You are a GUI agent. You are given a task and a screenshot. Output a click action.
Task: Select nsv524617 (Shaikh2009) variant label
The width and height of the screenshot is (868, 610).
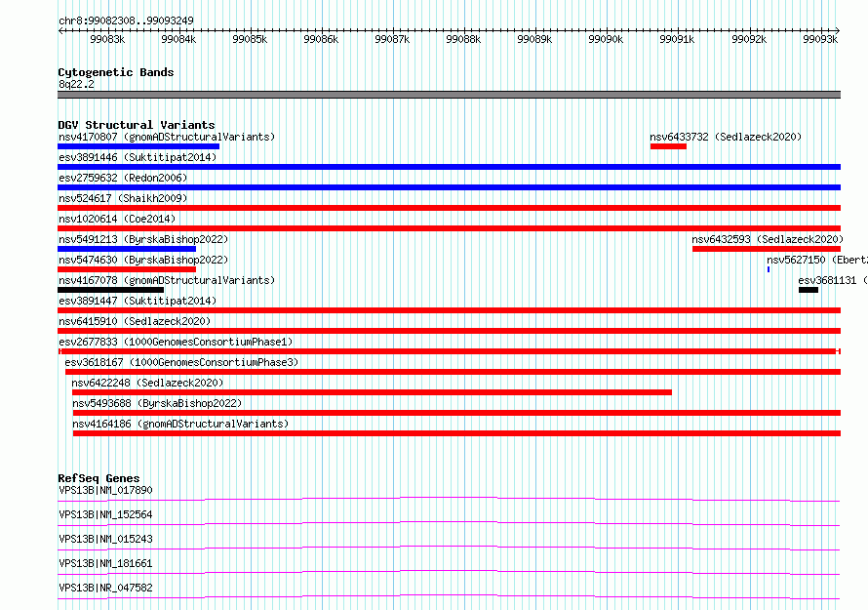123,198
